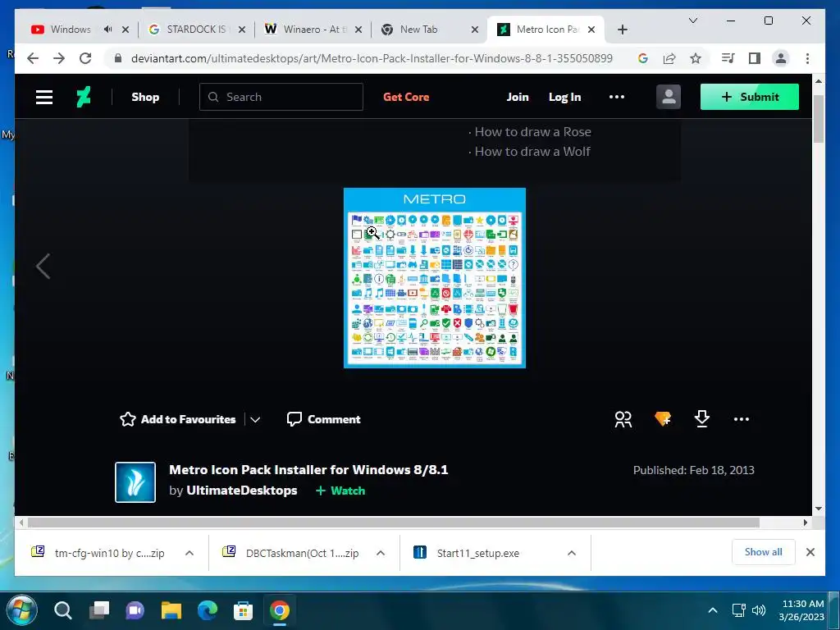Award a badge with the orange diamond icon

(x=663, y=419)
